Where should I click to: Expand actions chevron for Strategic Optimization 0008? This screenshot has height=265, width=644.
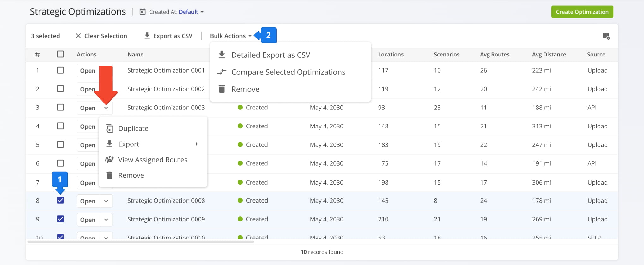(x=106, y=201)
